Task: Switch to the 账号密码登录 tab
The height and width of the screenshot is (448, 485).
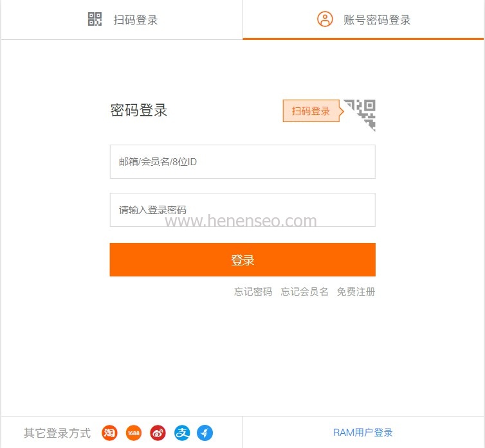Action: click(x=363, y=20)
